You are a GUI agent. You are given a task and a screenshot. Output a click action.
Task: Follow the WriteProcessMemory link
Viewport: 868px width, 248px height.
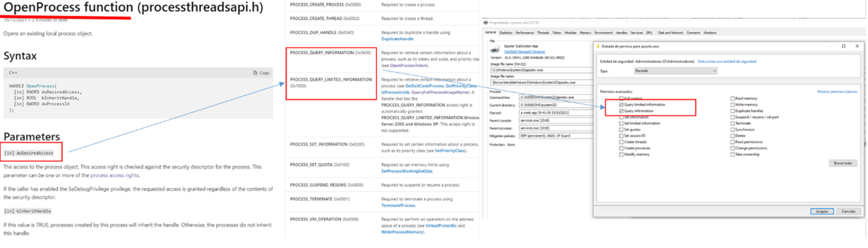point(402,232)
